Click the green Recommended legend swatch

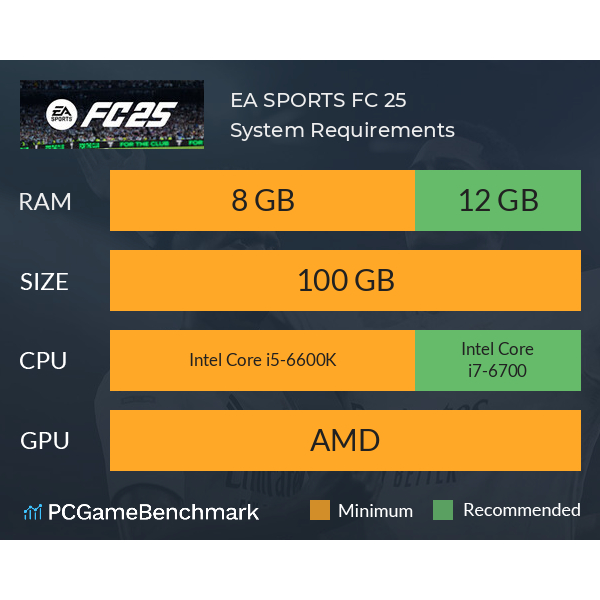(443, 510)
